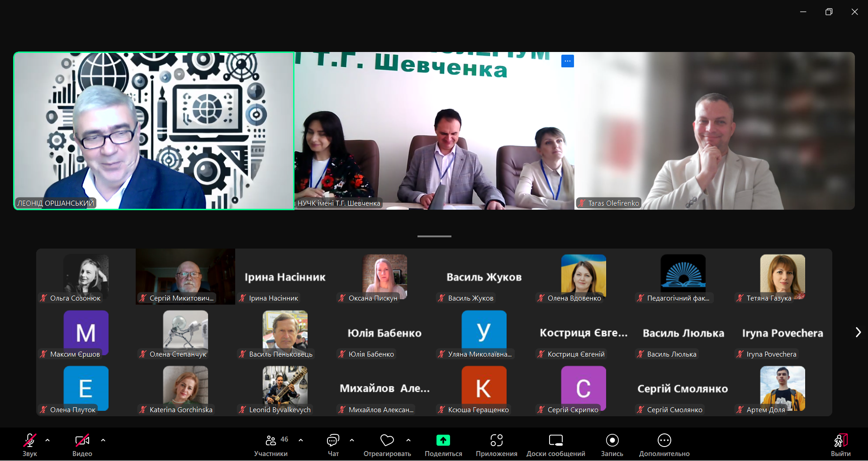Open the arrow menu beside Отреагировать
The image size is (868, 461).
point(408,440)
